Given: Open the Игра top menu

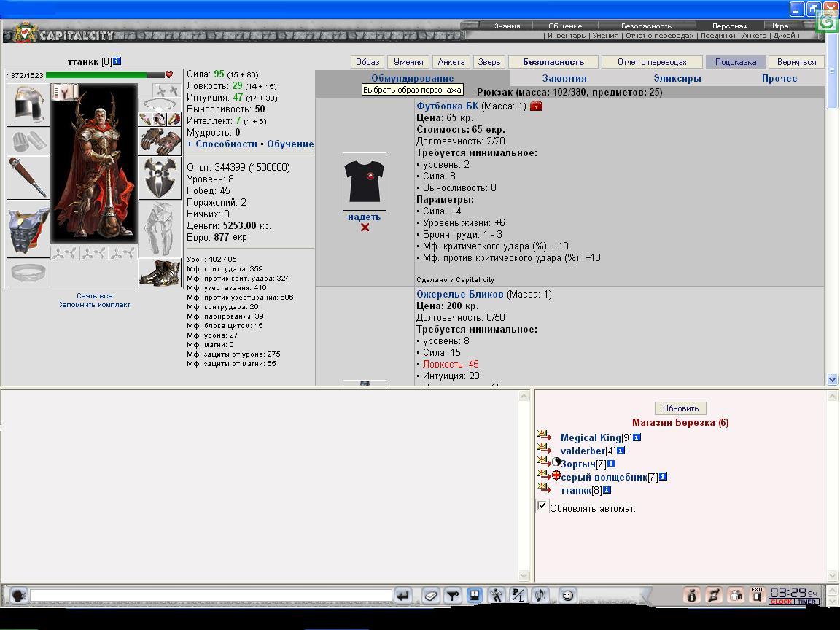Looking at the screenshot, I should [780, 26].
